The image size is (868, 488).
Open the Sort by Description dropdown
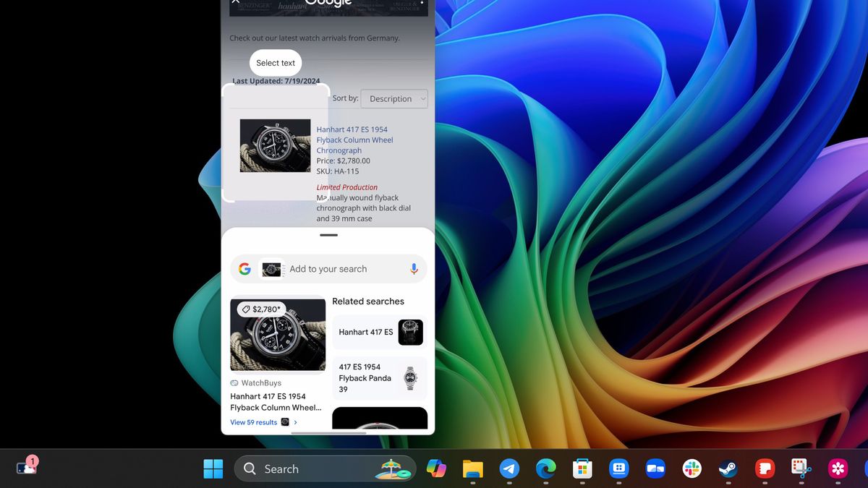click(394, 98)
